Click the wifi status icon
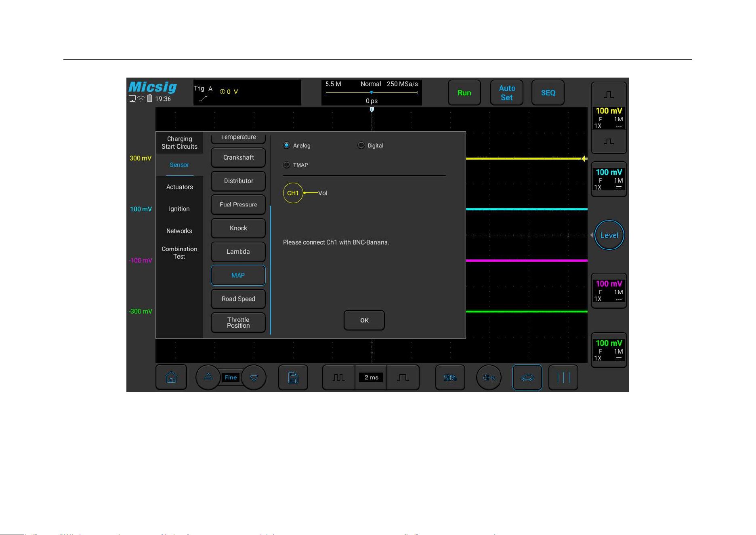The height and width of the screenshot is (535, 756). pyautogui.click(x=141, y=99)
